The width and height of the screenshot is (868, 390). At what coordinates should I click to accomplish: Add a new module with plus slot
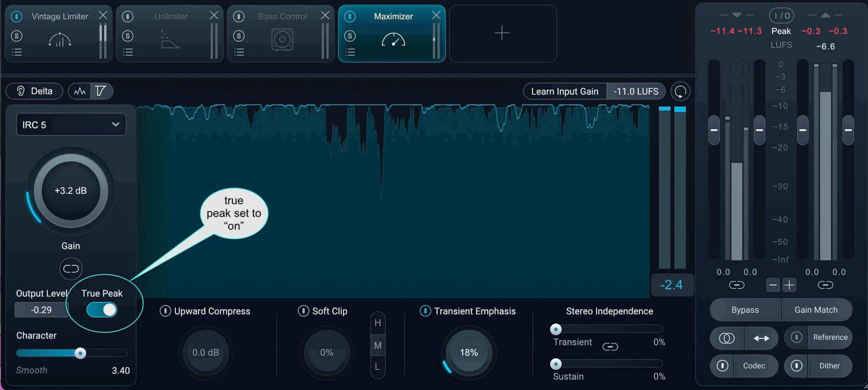click(503, 33)
